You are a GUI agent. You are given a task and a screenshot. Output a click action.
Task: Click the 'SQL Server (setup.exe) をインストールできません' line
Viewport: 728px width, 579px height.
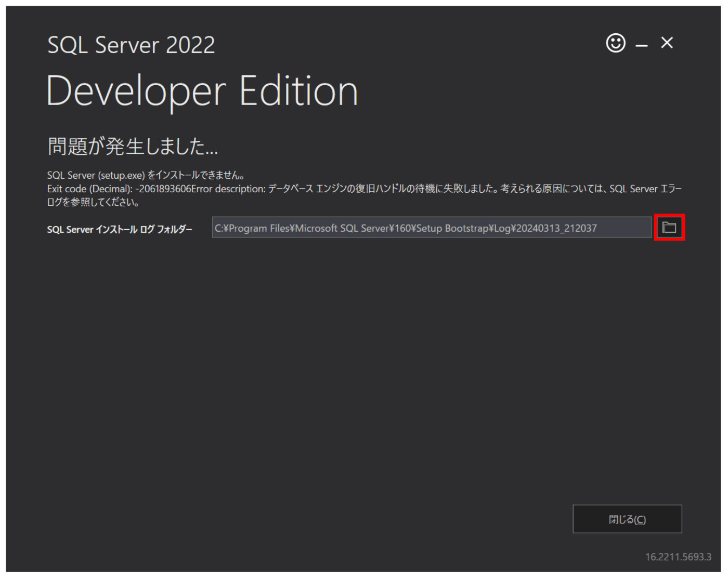(x=146, y=175)
